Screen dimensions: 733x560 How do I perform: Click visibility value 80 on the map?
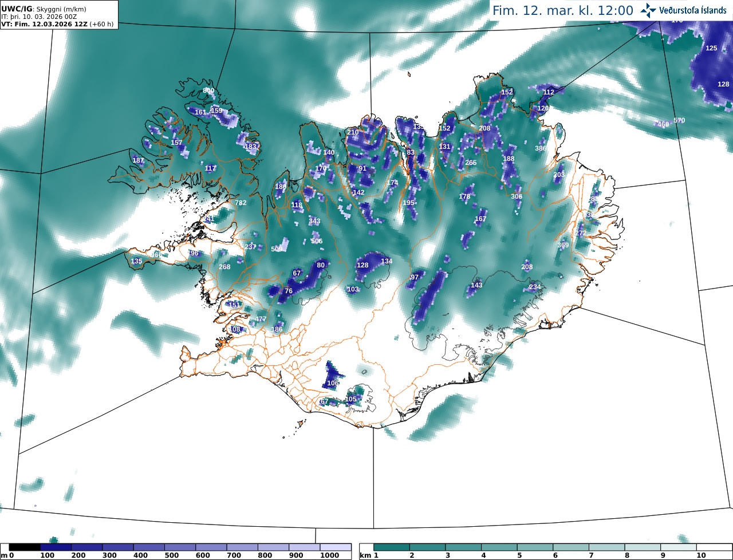click(x=321, y=265)
